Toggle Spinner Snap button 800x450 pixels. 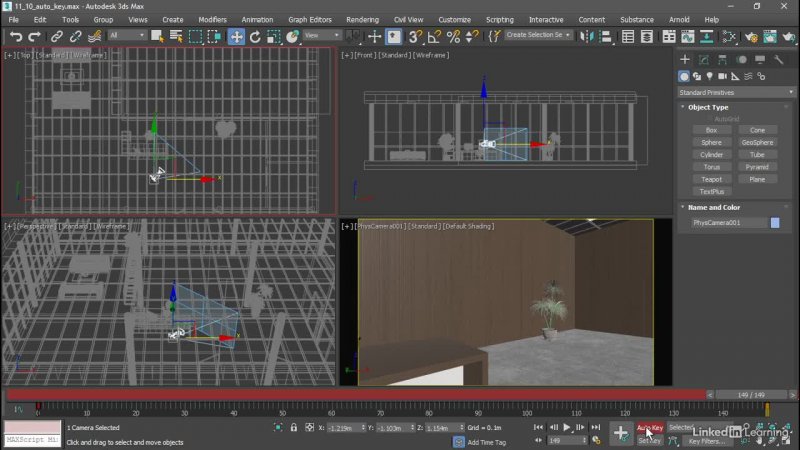coord(472,36)
